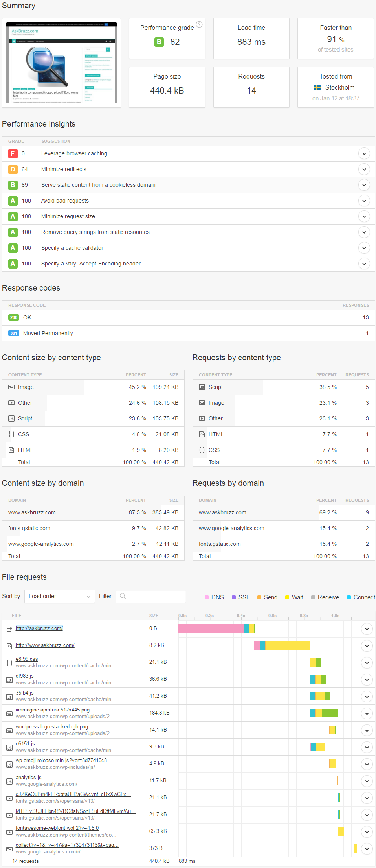Screen dimensions: 376x868
Task: Expand Specify a Vary: Accept-Encoding header row
Action: click(364, 264)
